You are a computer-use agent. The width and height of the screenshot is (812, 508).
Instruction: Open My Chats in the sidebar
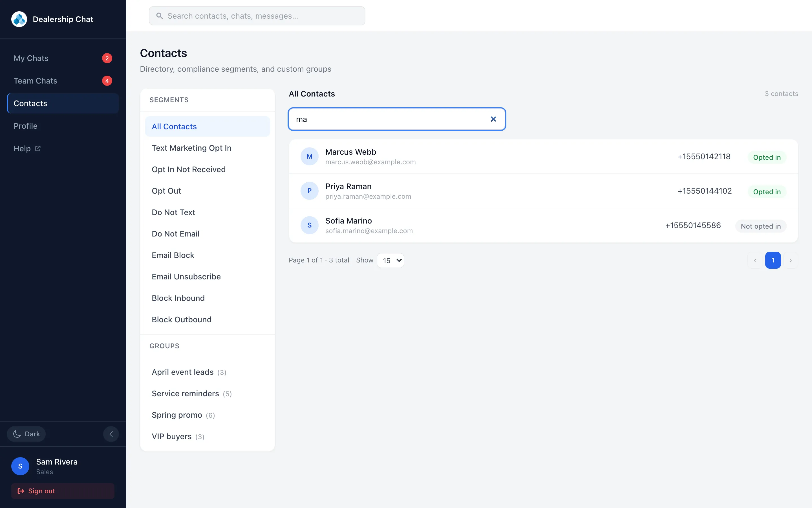pyautogui.click(x=63, y=58)
